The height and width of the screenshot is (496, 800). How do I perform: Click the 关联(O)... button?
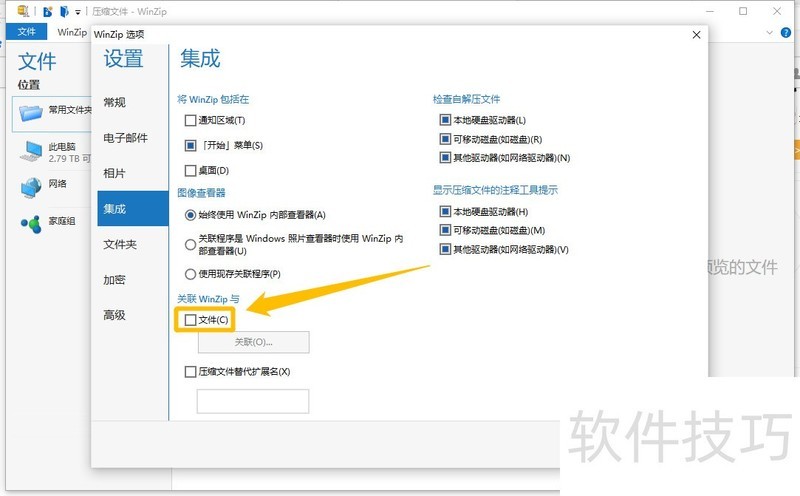(x=254, y=342)
